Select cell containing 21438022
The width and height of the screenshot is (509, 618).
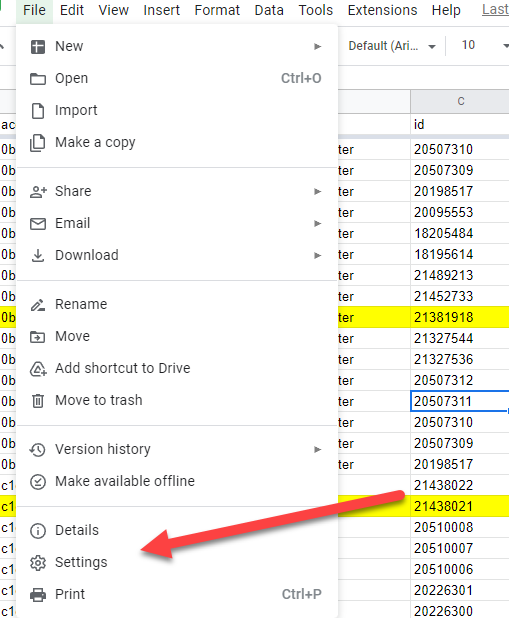460,485
